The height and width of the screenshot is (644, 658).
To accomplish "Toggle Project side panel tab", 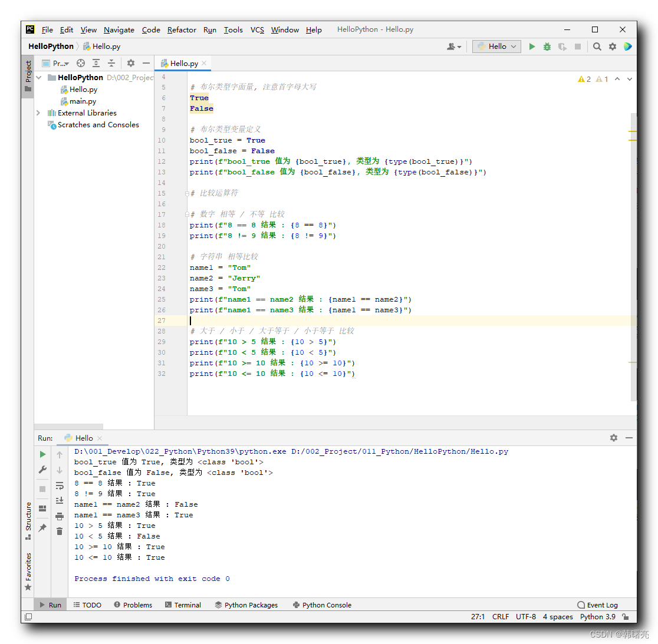I will pos(28,77).
